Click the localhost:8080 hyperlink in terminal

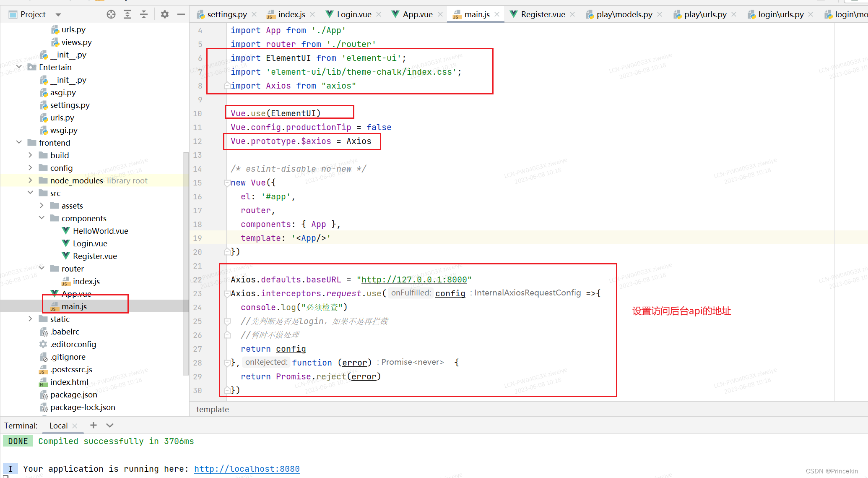click(247, 469)
